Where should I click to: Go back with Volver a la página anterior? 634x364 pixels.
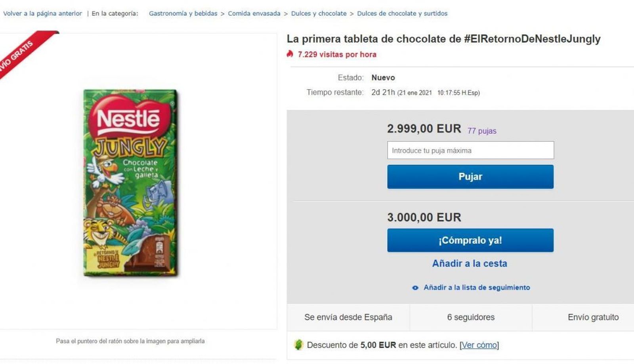42,13
